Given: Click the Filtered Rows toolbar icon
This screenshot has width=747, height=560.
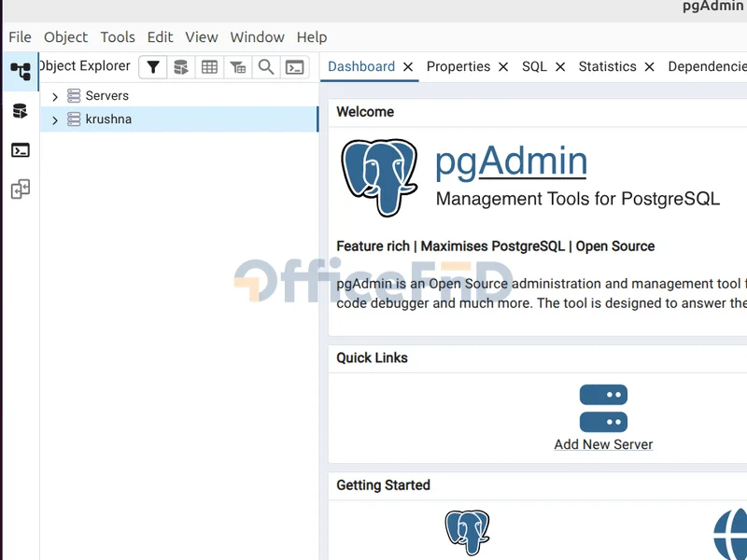Looking at the screenshot, I should [x=238, y=67].
